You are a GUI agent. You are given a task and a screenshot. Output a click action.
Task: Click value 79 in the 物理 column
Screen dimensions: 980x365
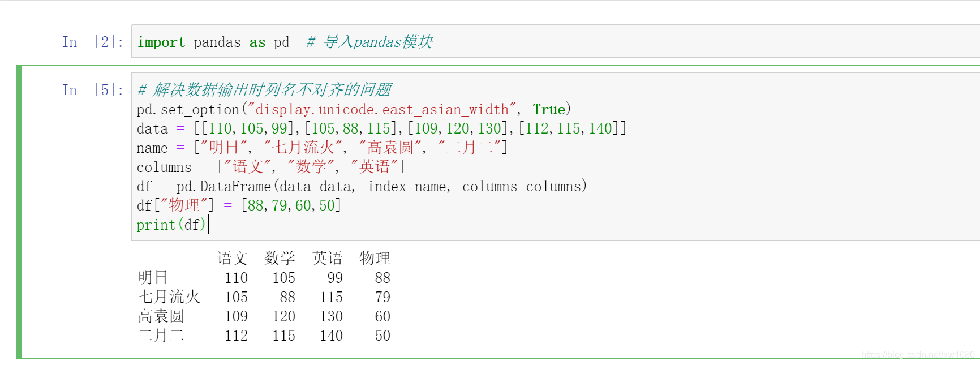382,297
